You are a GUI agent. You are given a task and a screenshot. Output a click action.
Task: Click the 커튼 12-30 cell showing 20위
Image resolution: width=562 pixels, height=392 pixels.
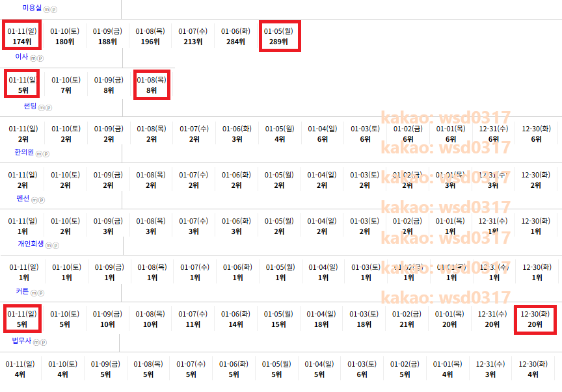point(536,319)
